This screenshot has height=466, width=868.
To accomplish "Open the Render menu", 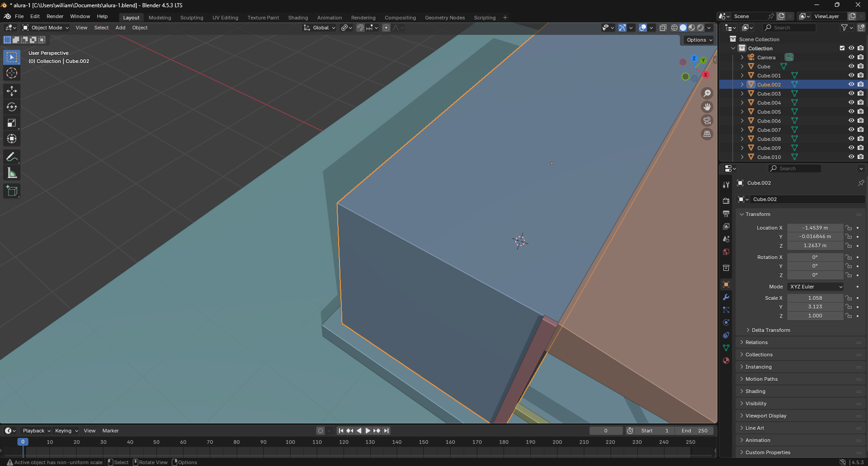I will (55, 16).
